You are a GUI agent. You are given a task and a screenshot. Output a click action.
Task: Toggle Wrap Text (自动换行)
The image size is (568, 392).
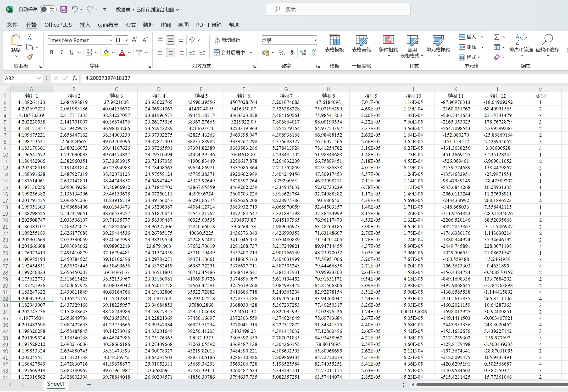click(227, 40)
